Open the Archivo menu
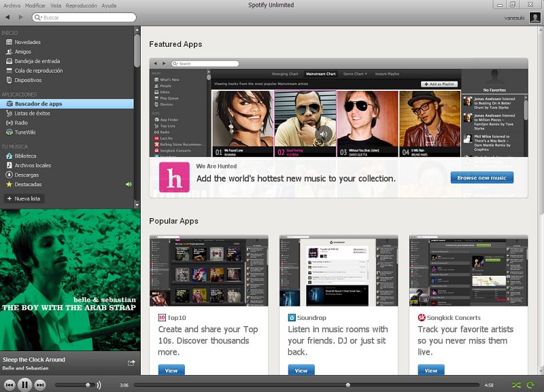The width and height of the screenshot is (544, 392). [12, 5]
